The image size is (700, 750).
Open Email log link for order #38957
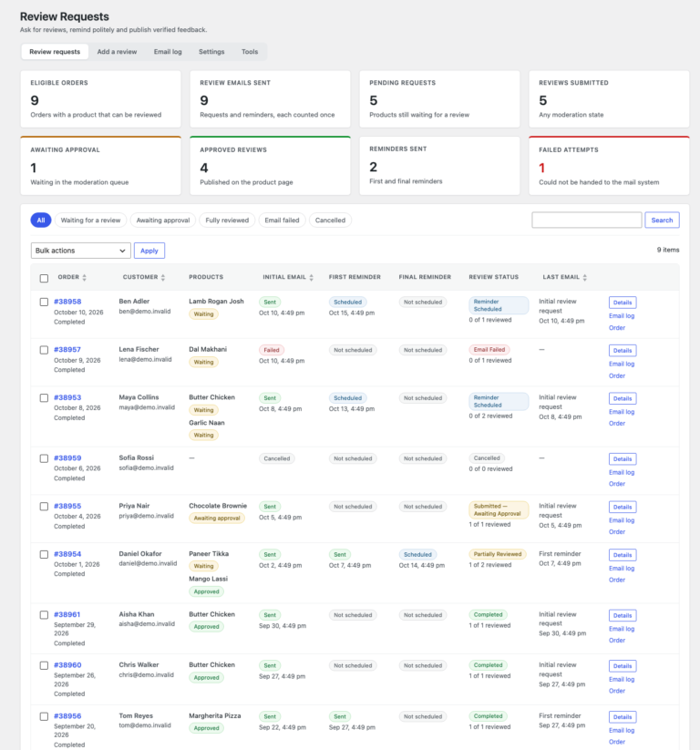click(622, 364)
